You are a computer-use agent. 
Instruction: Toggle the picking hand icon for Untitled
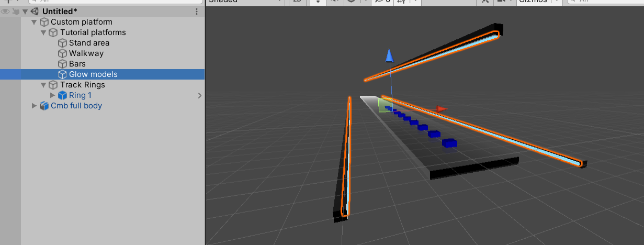point(16,11)
